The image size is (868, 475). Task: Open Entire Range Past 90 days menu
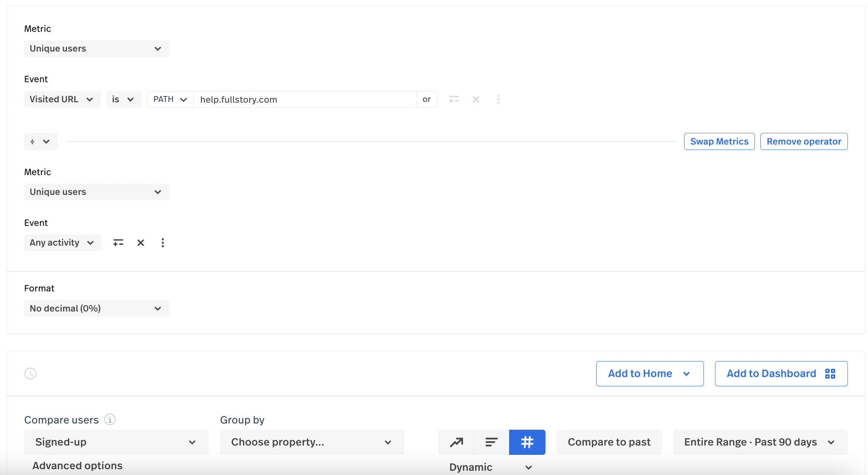click(760, 442)
